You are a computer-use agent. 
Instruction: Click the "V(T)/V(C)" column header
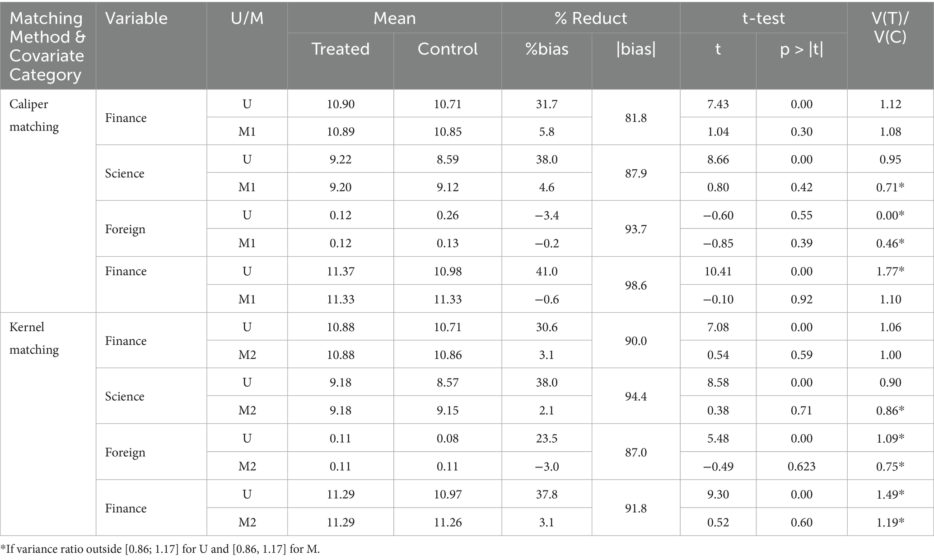coord(890,28)
